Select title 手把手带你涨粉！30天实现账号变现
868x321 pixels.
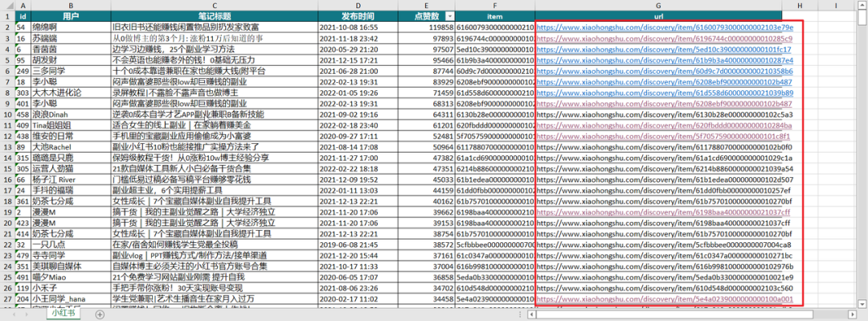coord(215,288)
